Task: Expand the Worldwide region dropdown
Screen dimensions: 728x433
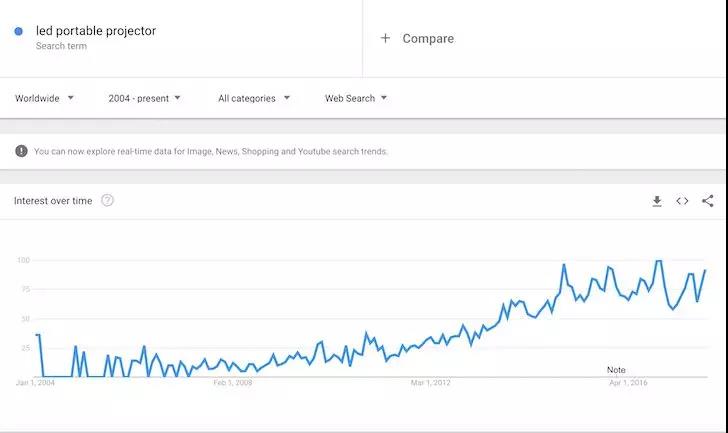Action: click(x=44, y=98)
